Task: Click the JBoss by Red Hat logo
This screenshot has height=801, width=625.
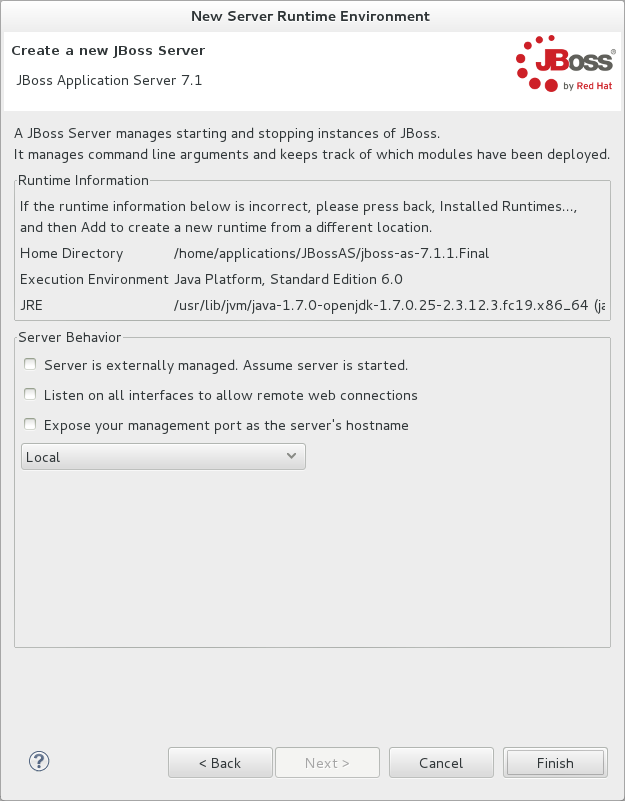Action: point(564,66)
